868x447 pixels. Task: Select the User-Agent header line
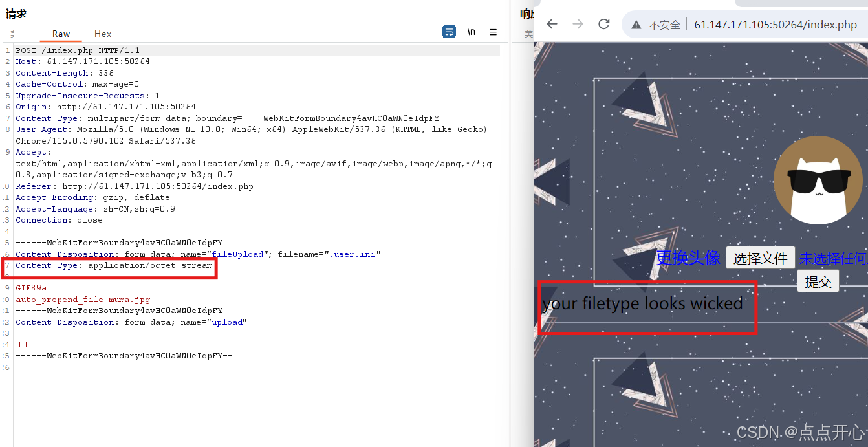pos(251,135)
